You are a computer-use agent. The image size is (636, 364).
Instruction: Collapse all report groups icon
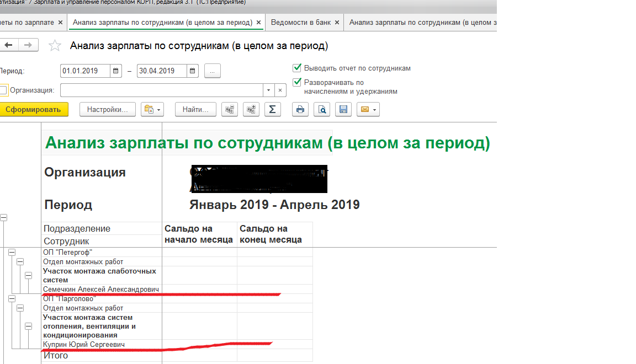230,109
